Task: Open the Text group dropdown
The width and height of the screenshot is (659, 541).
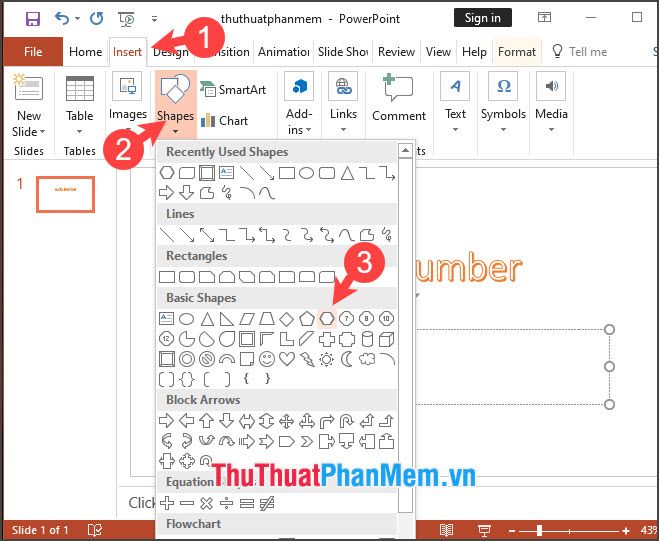Action: coord(455,103)
